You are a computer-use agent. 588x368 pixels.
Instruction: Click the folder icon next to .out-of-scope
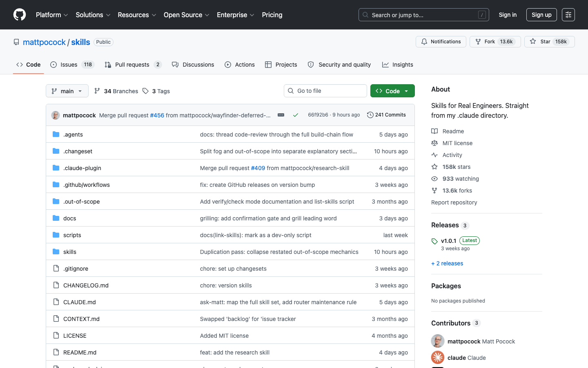point(56,201)
